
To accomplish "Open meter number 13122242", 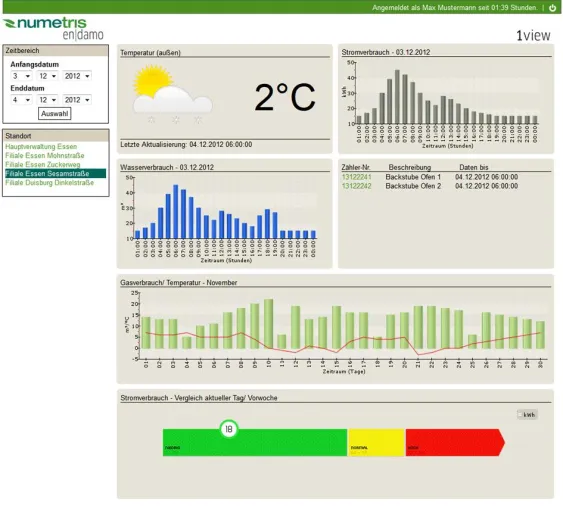I will (357, 186).
